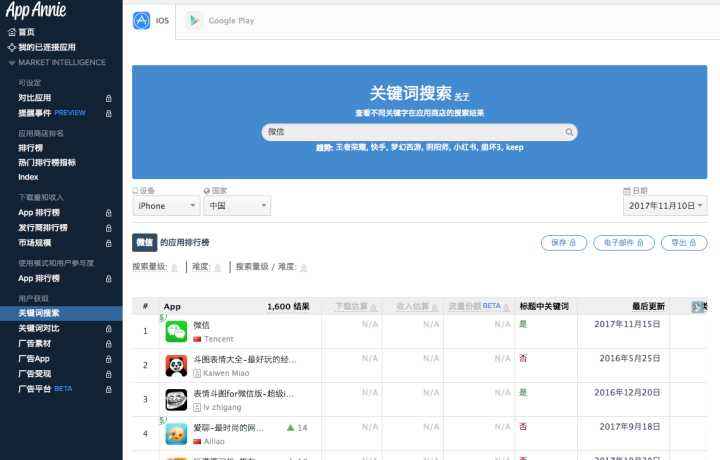
Task: Open 对比应用 in sidebar
Action: click(35, 98)
